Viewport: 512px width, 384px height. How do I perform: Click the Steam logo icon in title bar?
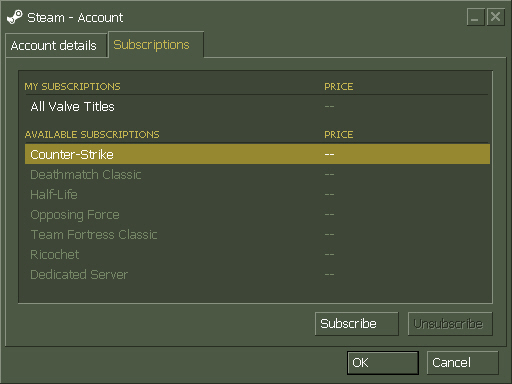(x=15, y=17)
